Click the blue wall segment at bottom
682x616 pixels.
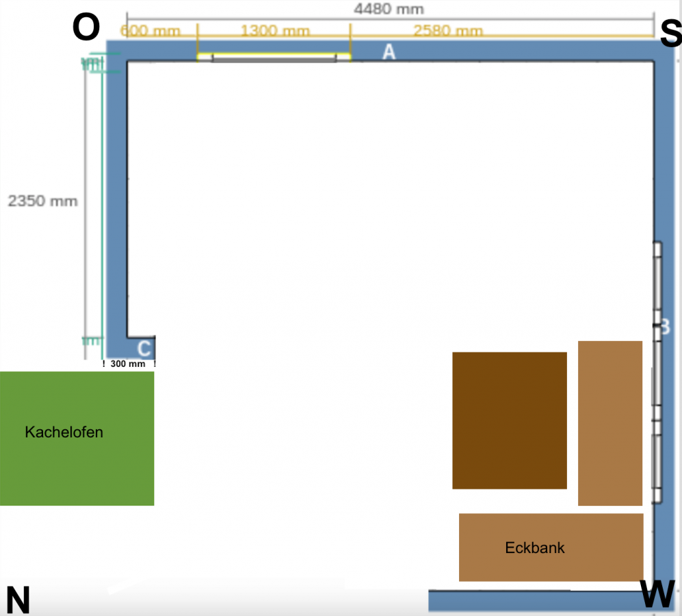tap(534, 601)
